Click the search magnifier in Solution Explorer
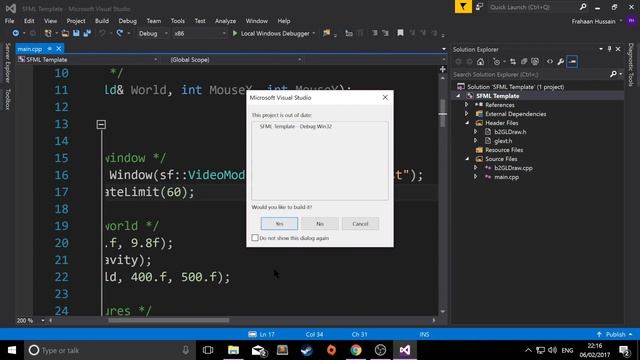The height and width of the screenshot is (360, 640). tap(613, 74)
